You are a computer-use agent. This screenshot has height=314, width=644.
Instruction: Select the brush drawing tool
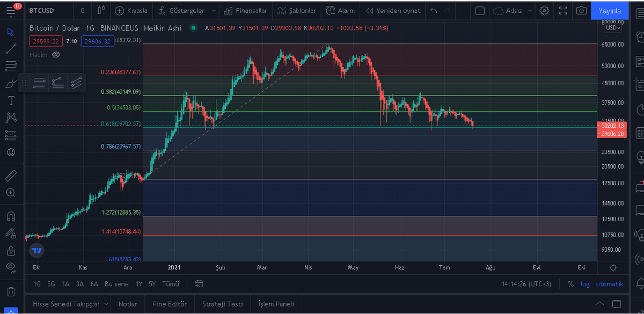[11, 83]
